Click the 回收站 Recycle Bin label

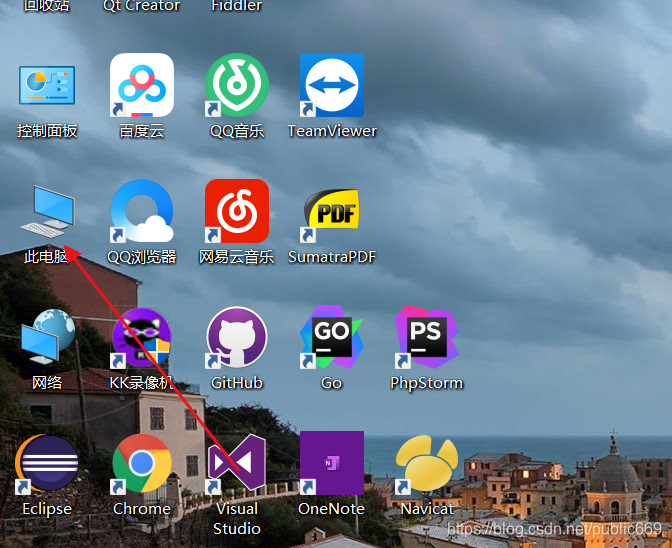pos(47,6)
